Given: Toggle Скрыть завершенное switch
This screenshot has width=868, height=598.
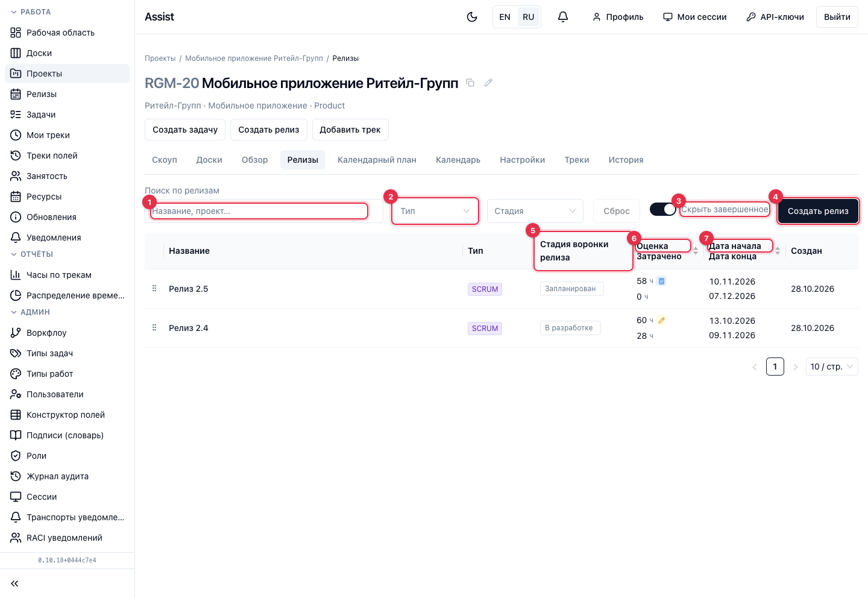Looking at the screenshot, I should (662, 209).
